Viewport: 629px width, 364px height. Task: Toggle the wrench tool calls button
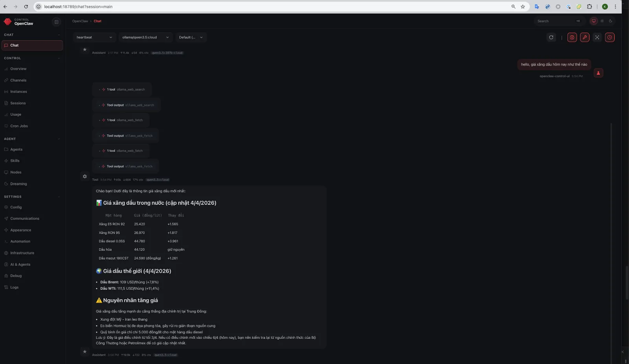(585, 37)
